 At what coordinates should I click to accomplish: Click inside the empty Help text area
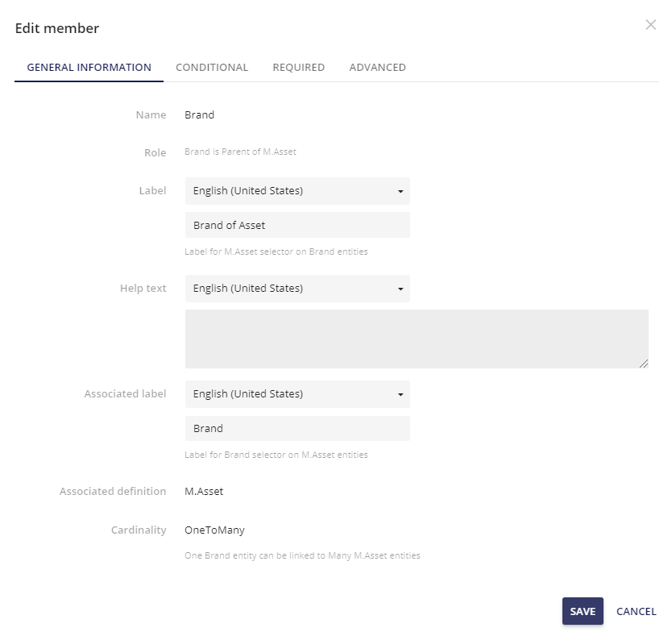pos(415,337)
